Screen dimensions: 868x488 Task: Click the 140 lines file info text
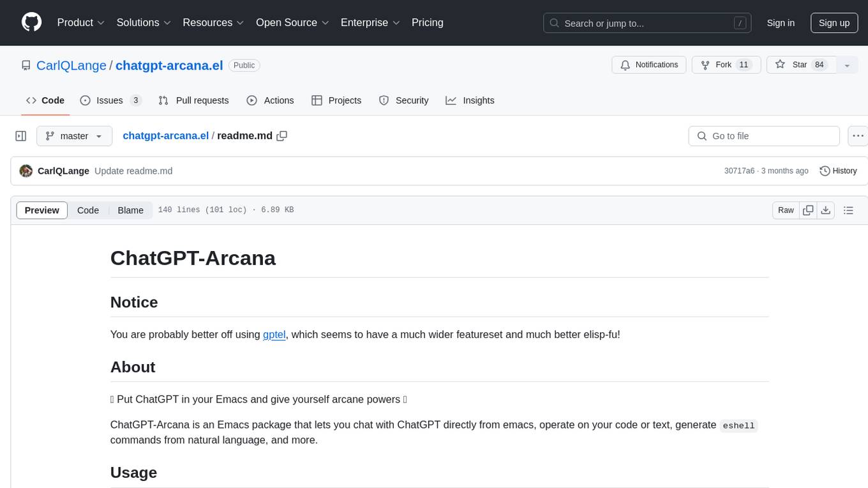tap(226, 210)
